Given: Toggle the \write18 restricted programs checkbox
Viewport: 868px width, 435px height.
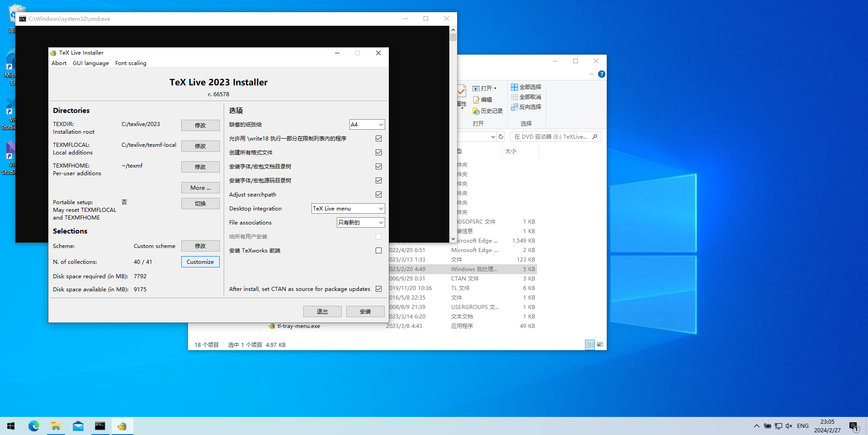Looking at the screenshot, I should pos(378,139).
